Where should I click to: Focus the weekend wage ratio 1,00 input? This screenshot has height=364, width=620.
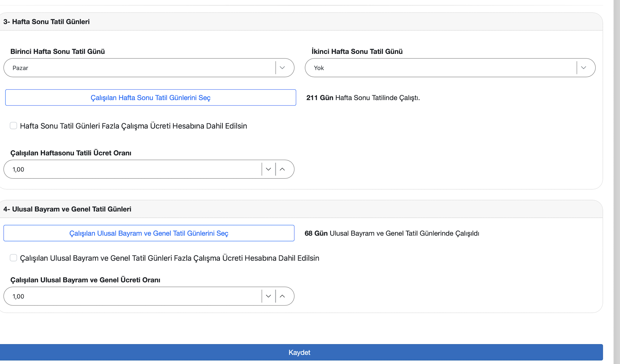(x=132, y=169)
